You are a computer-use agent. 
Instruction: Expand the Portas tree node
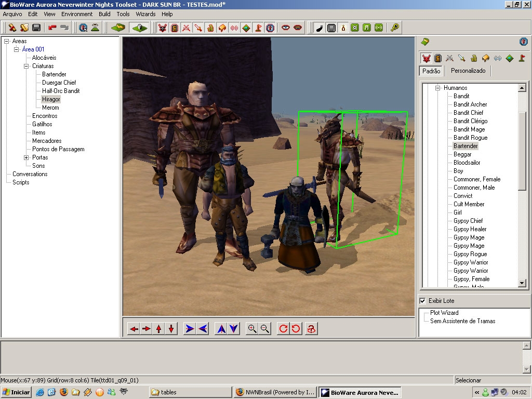(26, 157)
